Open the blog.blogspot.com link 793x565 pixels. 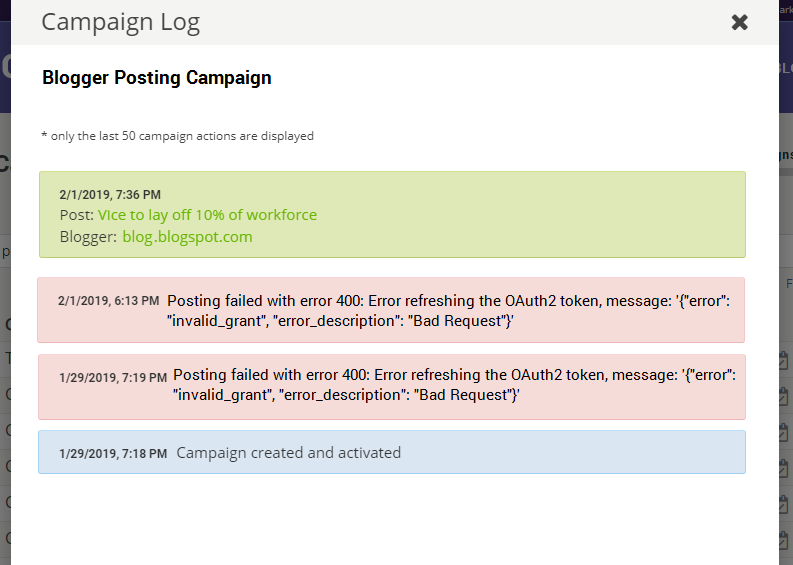pyautogui.click(x=187, y=237)
